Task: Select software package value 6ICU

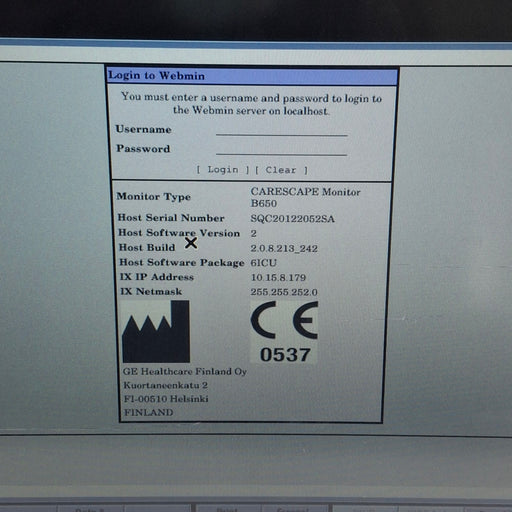Action: [x=263, y=263]
